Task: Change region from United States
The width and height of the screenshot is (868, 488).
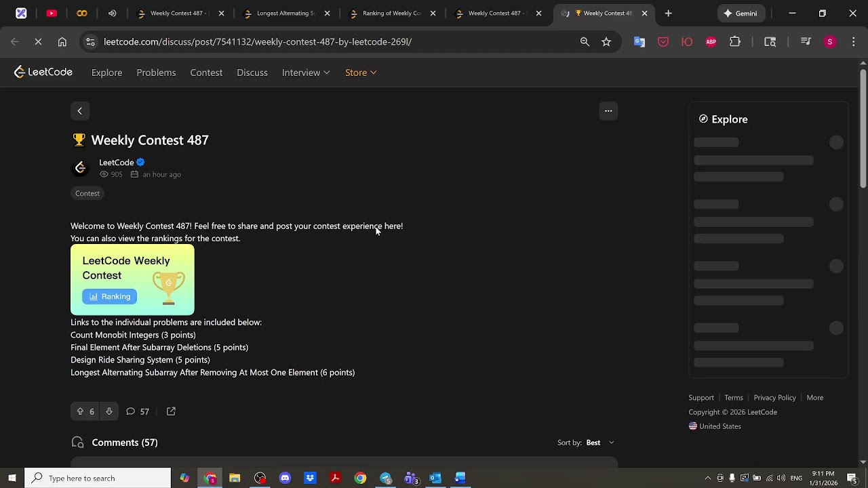Action: (715, 426)
